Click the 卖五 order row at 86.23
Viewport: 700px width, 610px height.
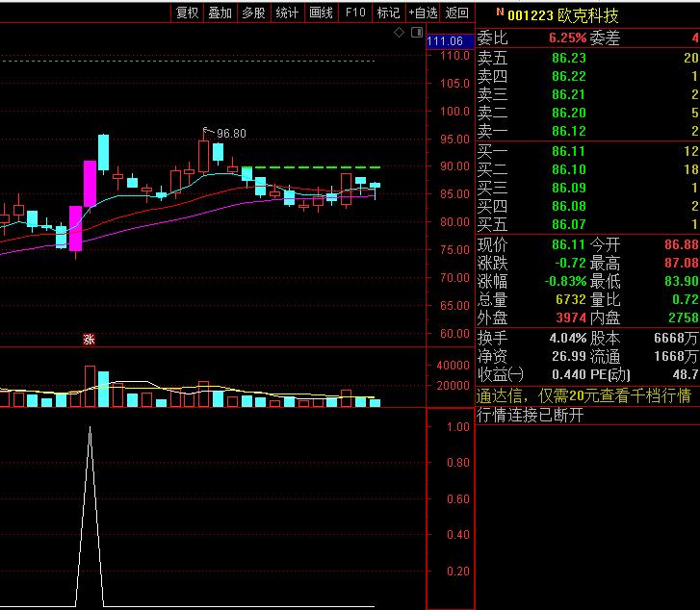coord(587,58)
